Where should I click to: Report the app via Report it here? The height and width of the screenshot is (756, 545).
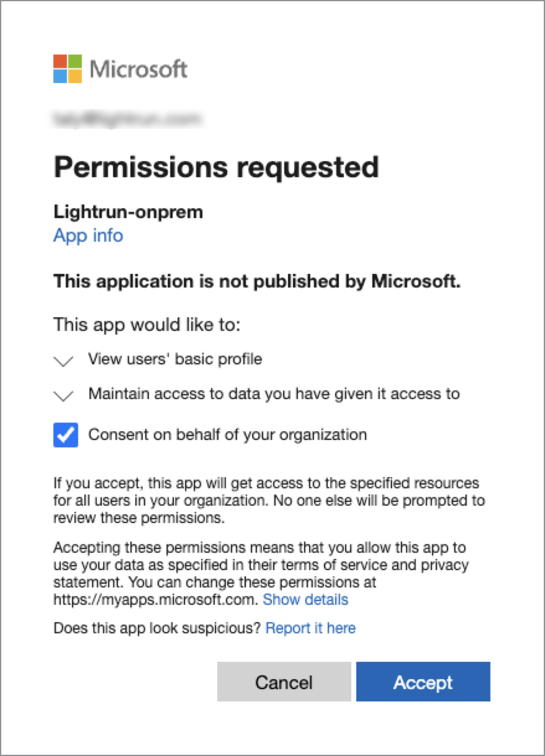(x=310, y=628)
